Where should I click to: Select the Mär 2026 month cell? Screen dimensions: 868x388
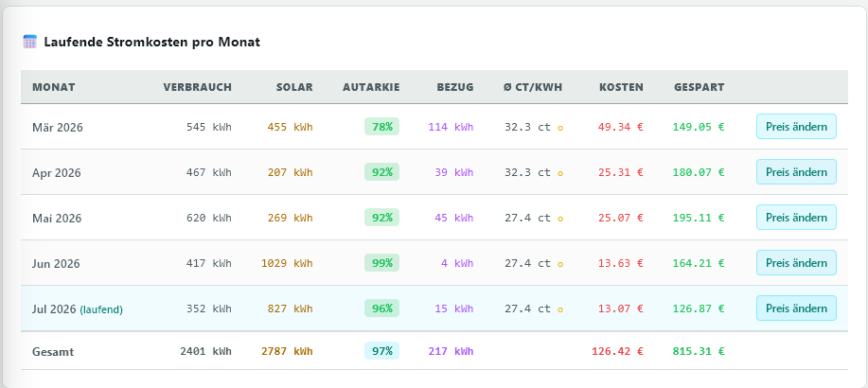click(58, 128)
